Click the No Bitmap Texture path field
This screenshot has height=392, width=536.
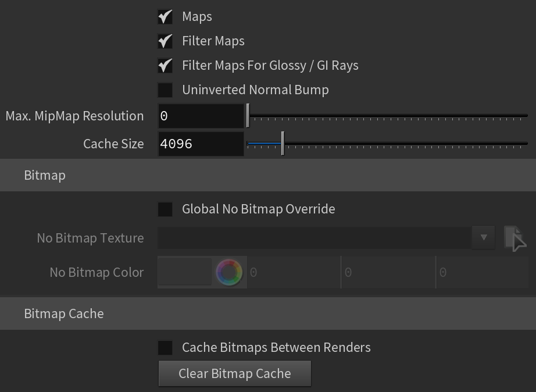315,238
